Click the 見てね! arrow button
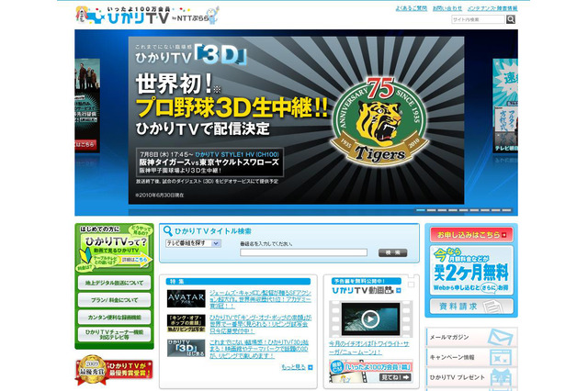588x391 pixels. [x=395, y=377]
